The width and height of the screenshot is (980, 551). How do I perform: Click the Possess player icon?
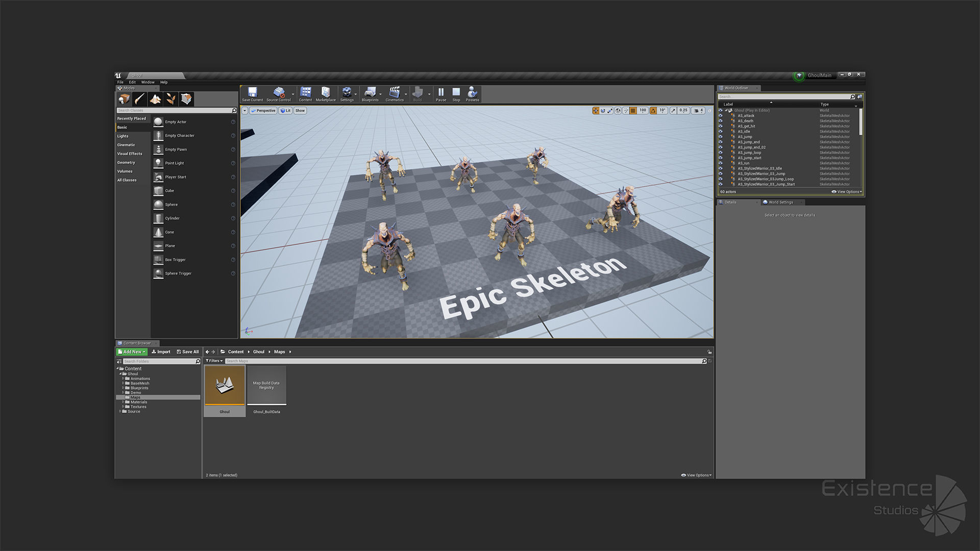472,93
